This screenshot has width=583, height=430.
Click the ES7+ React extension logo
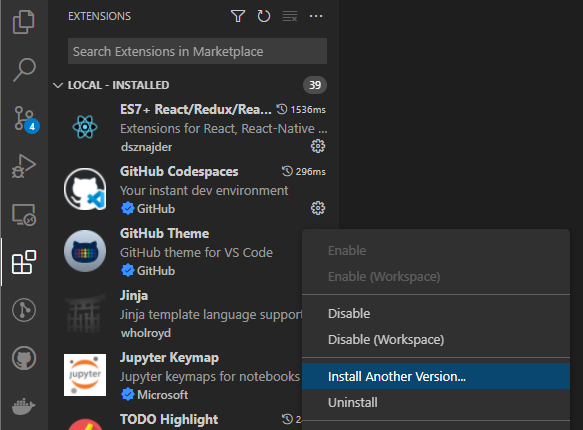(85, 127)
